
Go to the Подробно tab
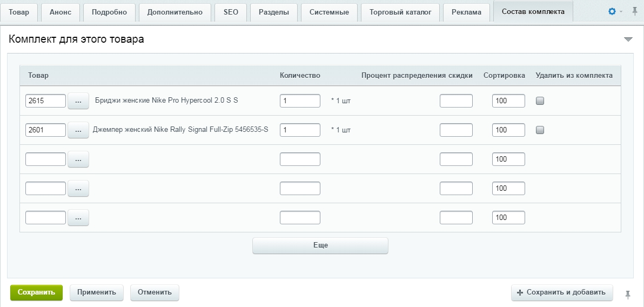tap(109, 12)
